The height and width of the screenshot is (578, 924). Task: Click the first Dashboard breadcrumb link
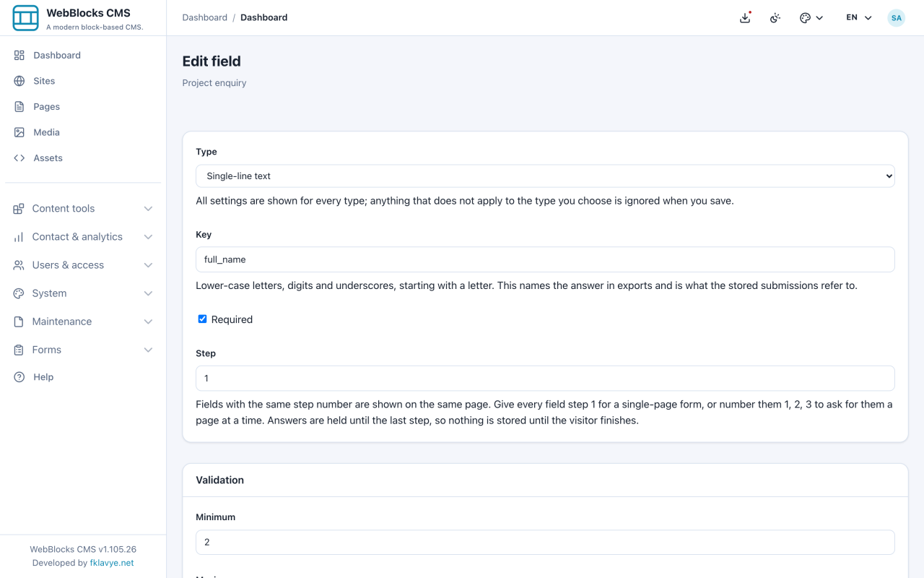point(205,17)
